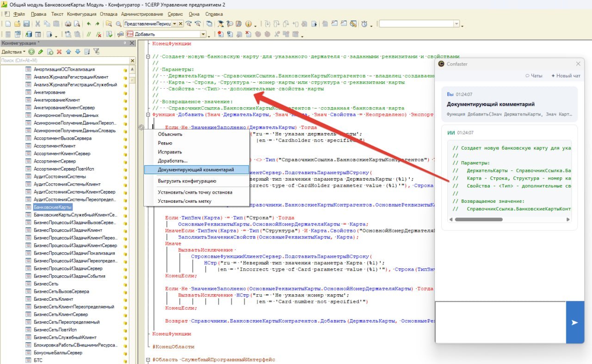592x364 pixels.
Task: Click the Open file folder icon
Action: click(17, 24)
